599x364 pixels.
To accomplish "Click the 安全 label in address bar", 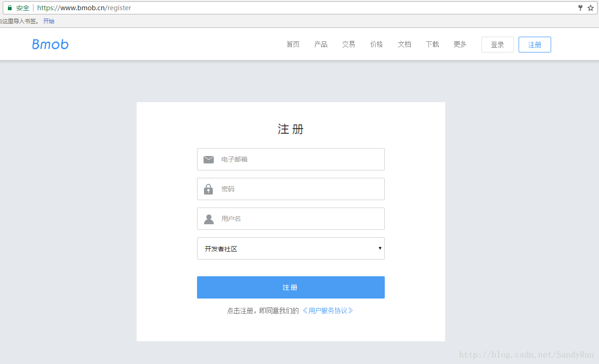I will click(23, 8).
